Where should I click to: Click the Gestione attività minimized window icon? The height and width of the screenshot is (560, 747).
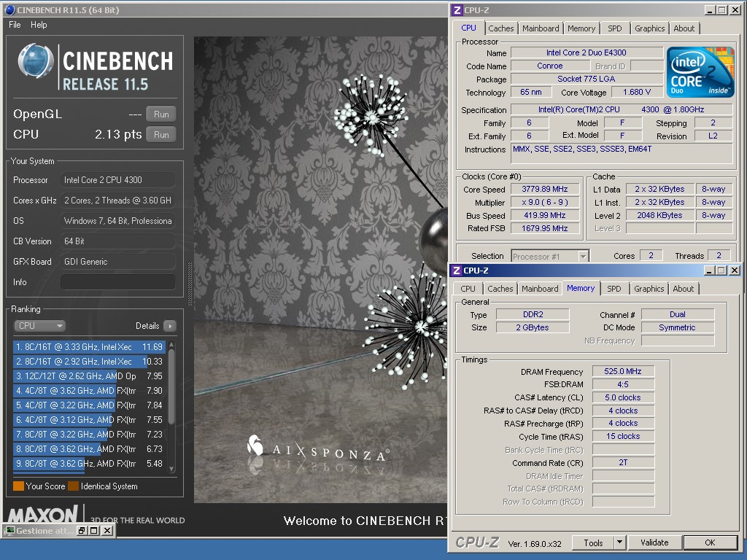pos(10,531)
